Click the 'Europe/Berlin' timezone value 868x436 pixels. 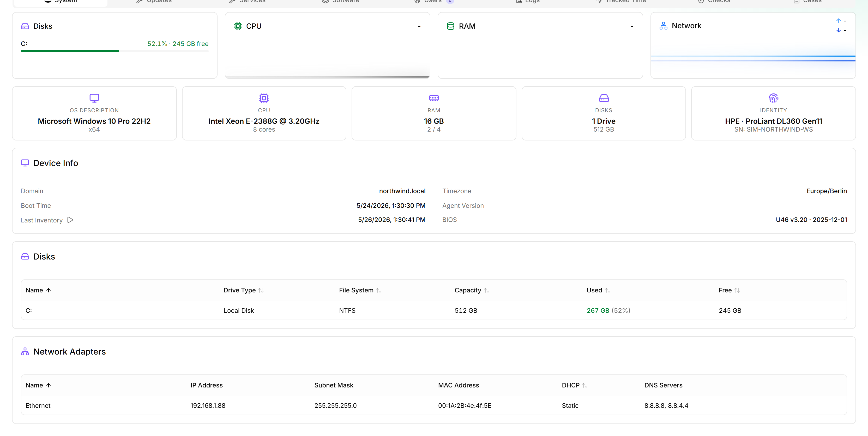coord(827,191)
